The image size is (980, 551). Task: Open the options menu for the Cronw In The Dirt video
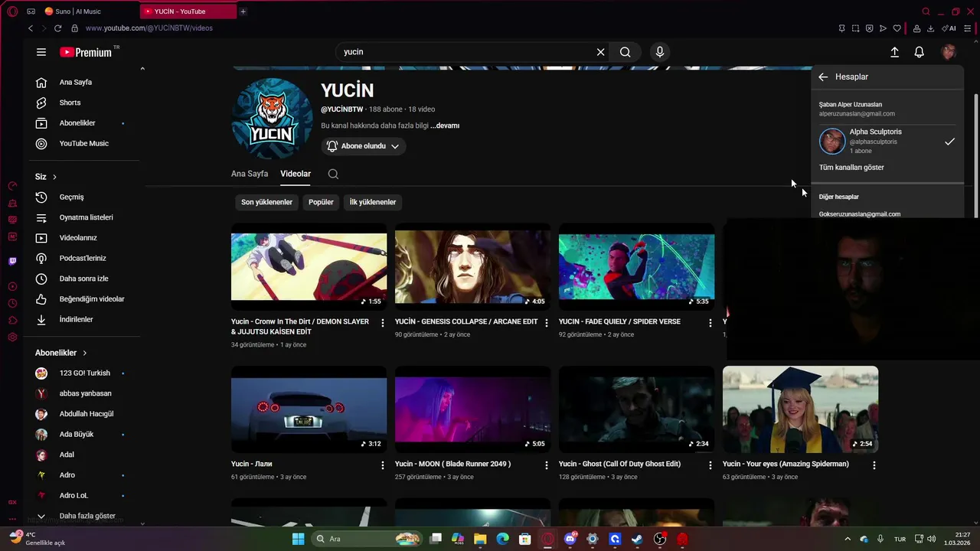point(383,323)
